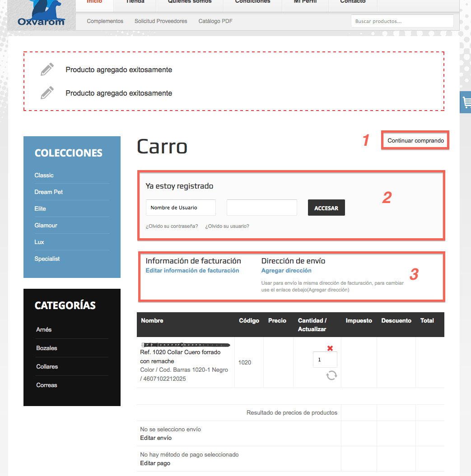Click the product code 1020 cell
Viewport: 471px width, 476px height.
click(x=245, y=362)
